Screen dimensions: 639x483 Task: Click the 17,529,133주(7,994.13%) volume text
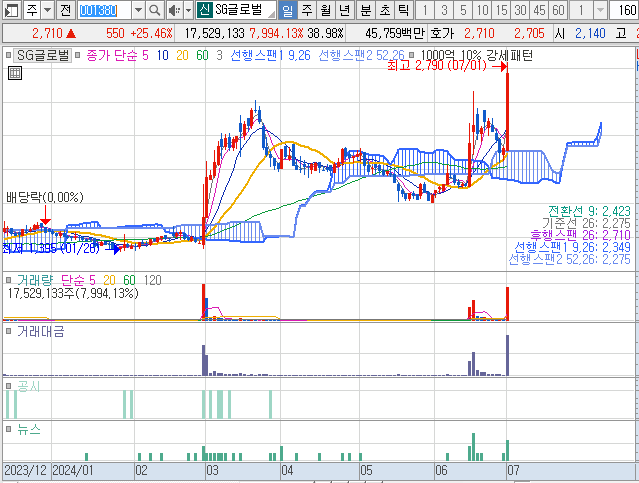pyautogui.click(x=73, y=293)
